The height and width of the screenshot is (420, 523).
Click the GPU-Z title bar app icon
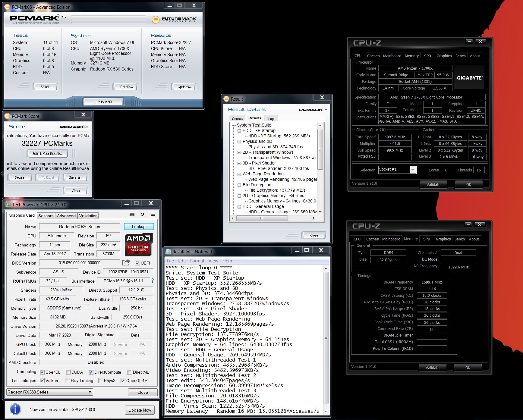coord(8,205)
